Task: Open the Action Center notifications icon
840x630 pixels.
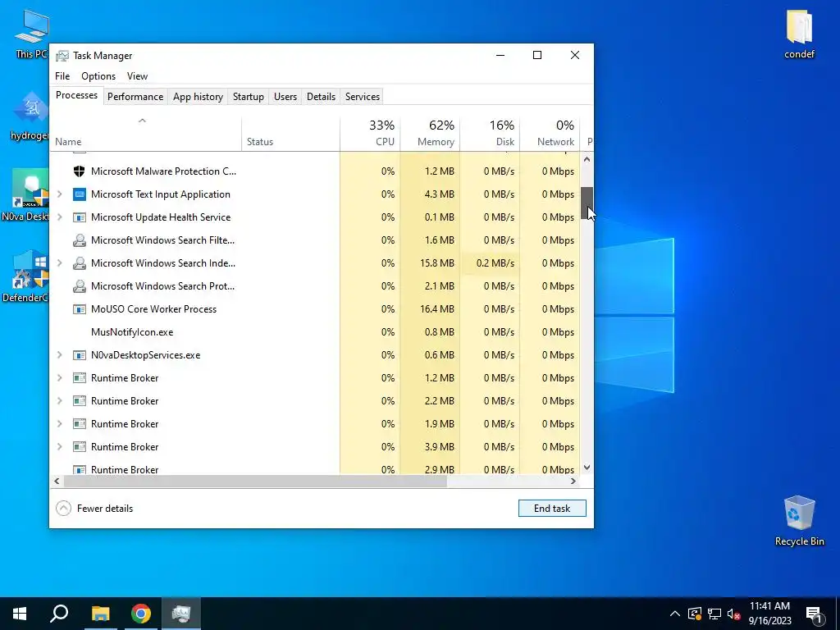Action: [x=814, y=614]
